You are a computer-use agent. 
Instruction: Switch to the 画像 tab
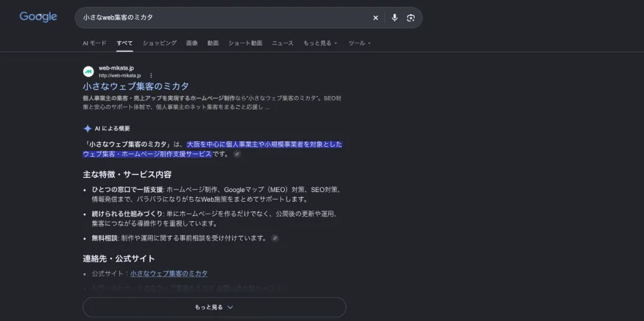[x=192, y=43]
